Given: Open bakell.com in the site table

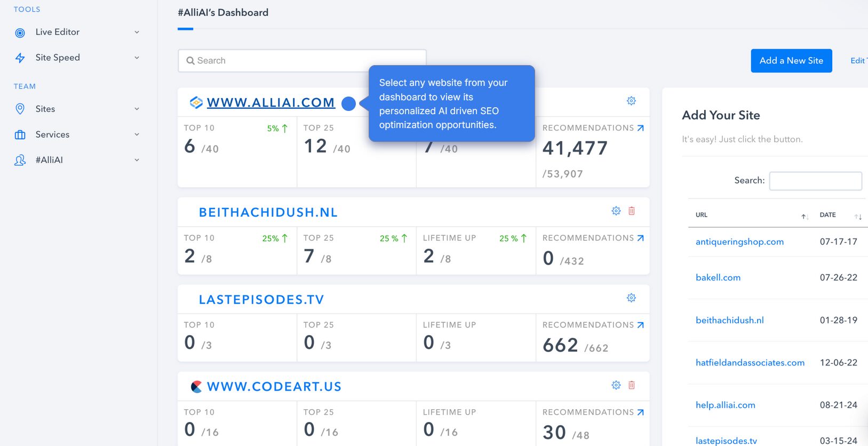Looking at the screenshot, I should click(718, 277).
